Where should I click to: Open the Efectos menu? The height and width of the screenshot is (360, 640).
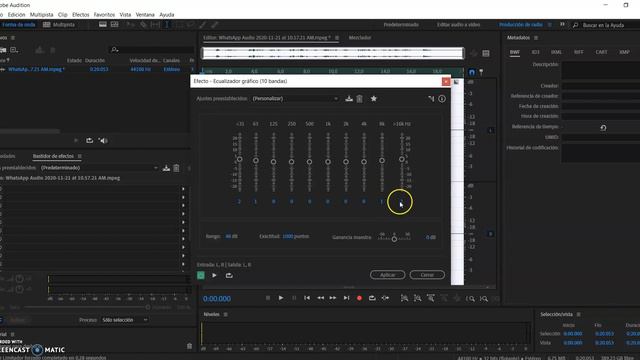point(80,15)
